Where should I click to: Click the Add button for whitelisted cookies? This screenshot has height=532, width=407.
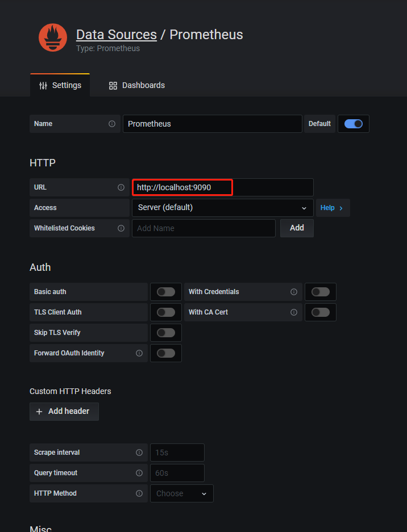click(297, 228)
